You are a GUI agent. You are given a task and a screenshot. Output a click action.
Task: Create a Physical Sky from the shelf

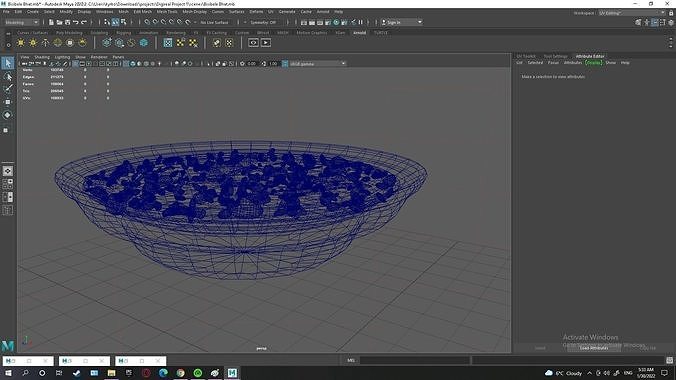pyautogui.click(x=82, y=43)
